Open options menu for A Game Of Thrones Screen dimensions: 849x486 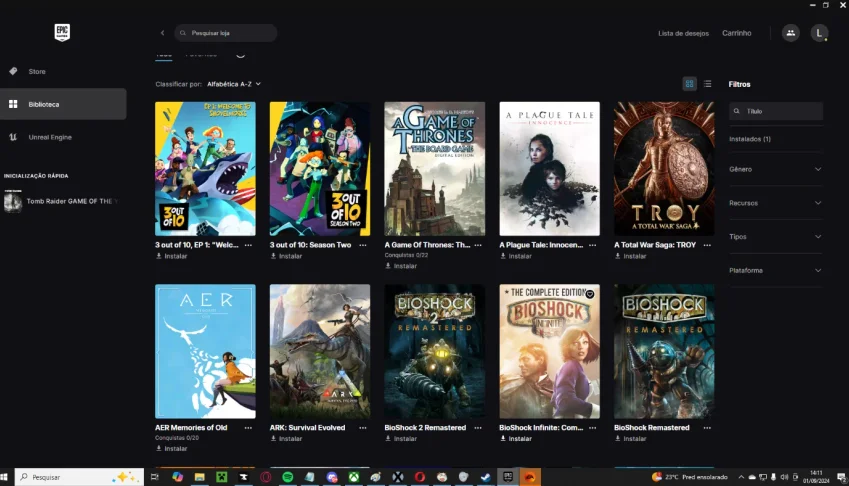point(478,245)
